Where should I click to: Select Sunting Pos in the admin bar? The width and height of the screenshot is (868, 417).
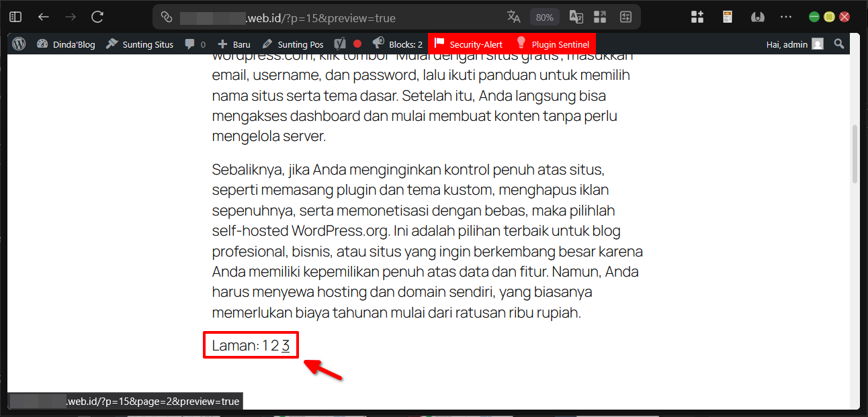[x=300, y=44]
